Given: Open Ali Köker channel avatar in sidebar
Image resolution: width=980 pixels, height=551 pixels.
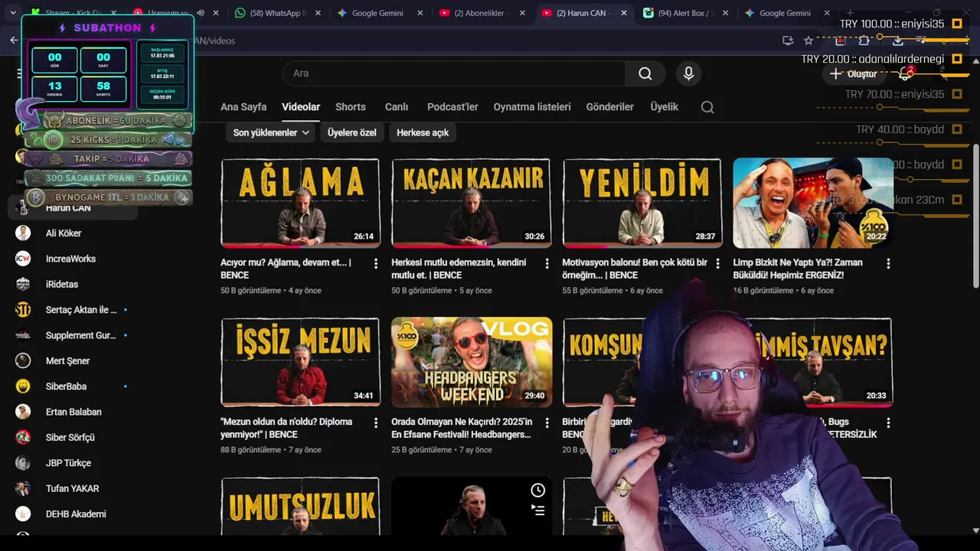Looking at the screenshot, I should 23,233.
